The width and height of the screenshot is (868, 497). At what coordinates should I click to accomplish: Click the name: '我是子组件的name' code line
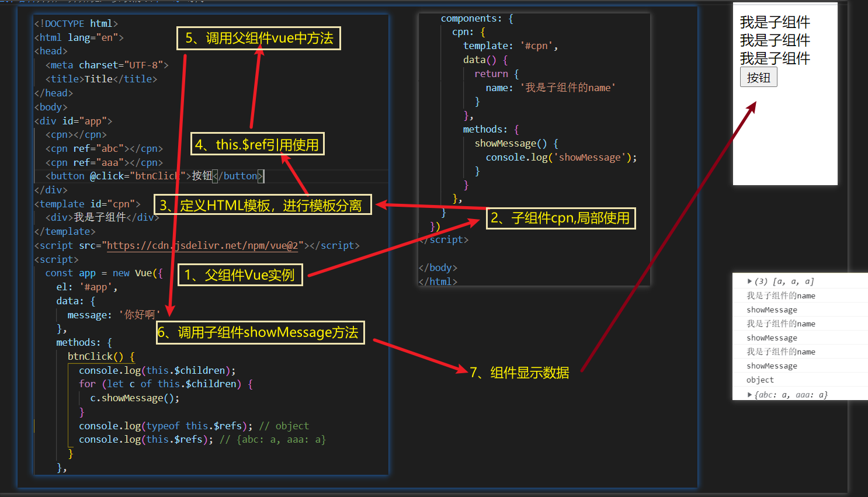[x=550, y=88]
